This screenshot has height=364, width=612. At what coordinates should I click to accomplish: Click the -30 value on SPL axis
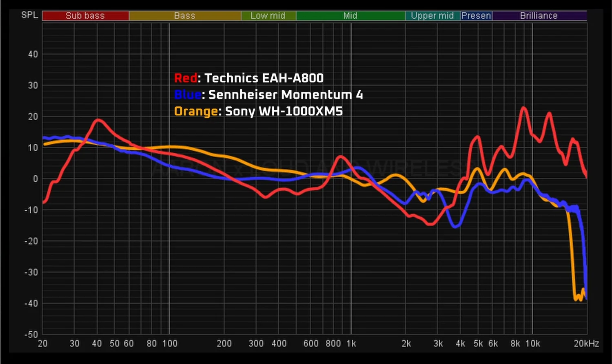coord(31,272)
